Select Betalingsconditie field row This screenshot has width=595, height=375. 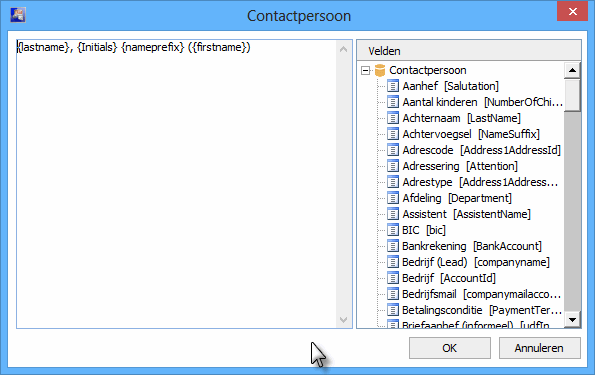click(482, 310)
